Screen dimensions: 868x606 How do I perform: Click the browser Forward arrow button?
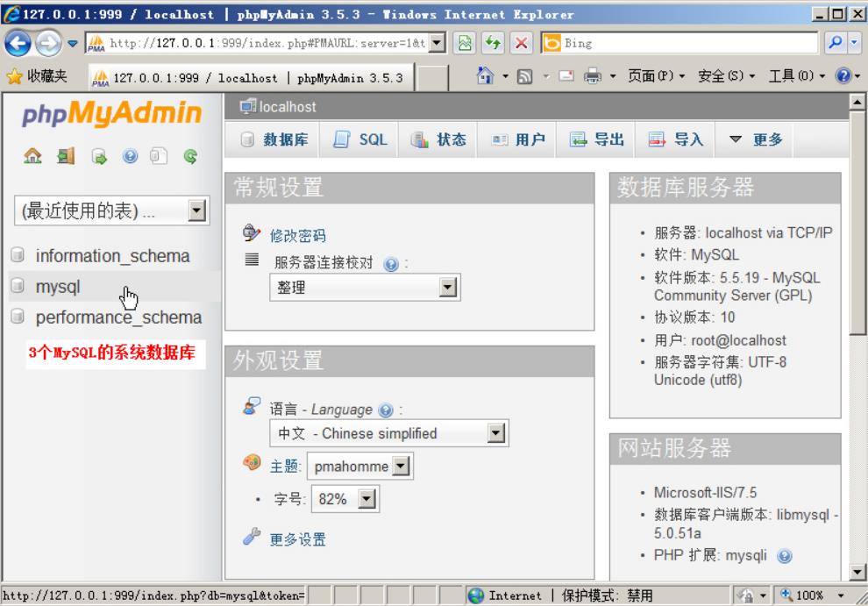click(48, 43)
